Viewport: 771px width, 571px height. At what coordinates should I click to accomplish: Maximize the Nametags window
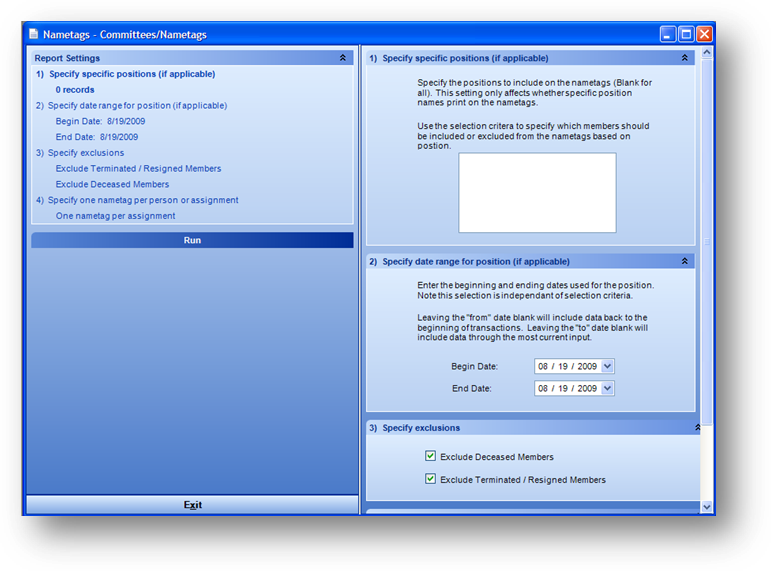click(686, 34)
